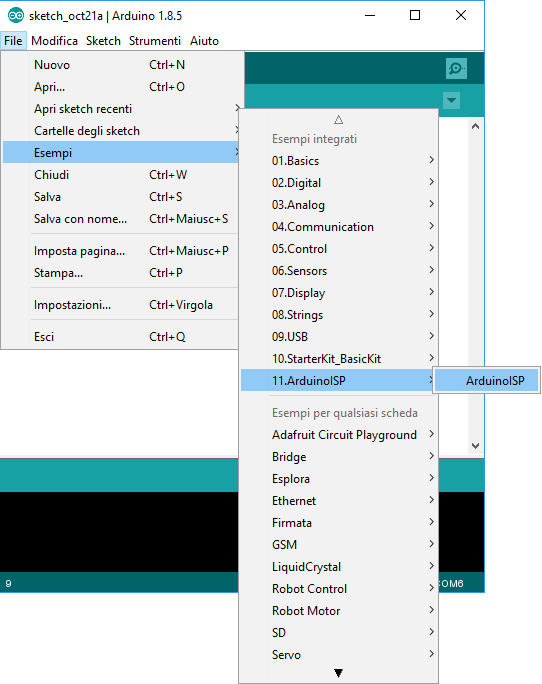Click the editor scrollbar up arrow
Screen dimensions: 542x684
coord(476,127)
